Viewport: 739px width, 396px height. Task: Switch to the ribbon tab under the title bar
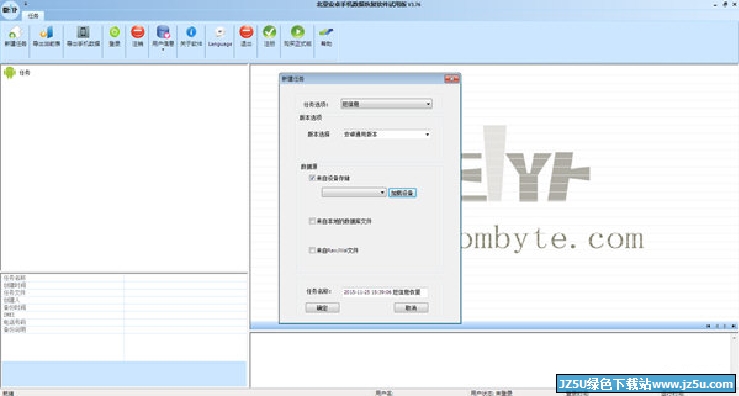tap(33, 16)
